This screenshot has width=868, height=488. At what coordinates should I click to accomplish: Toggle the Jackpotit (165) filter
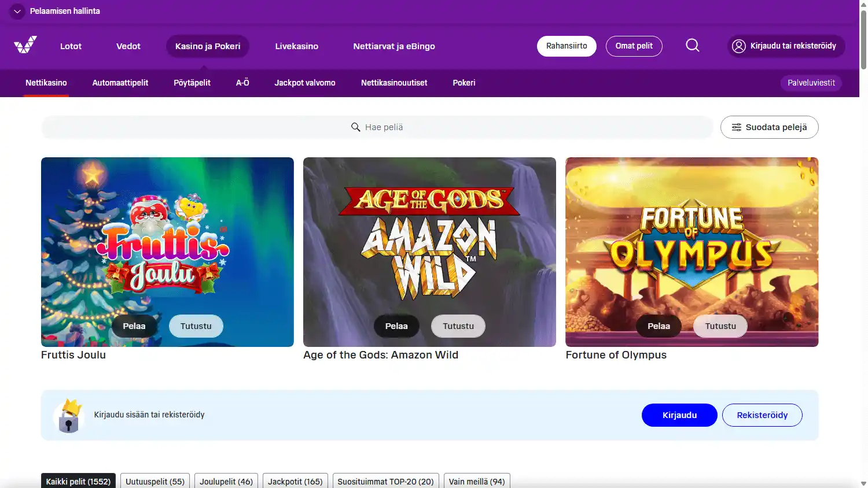pos(295,481)
